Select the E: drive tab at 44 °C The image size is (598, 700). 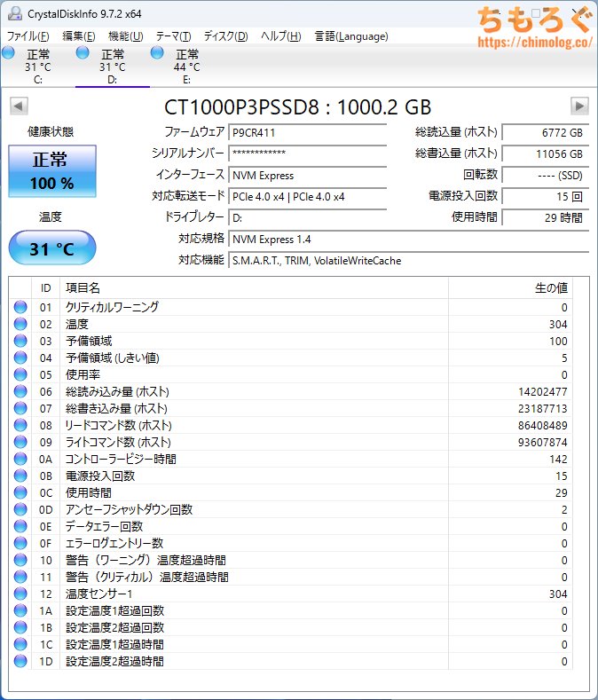[x=187, y=67]
